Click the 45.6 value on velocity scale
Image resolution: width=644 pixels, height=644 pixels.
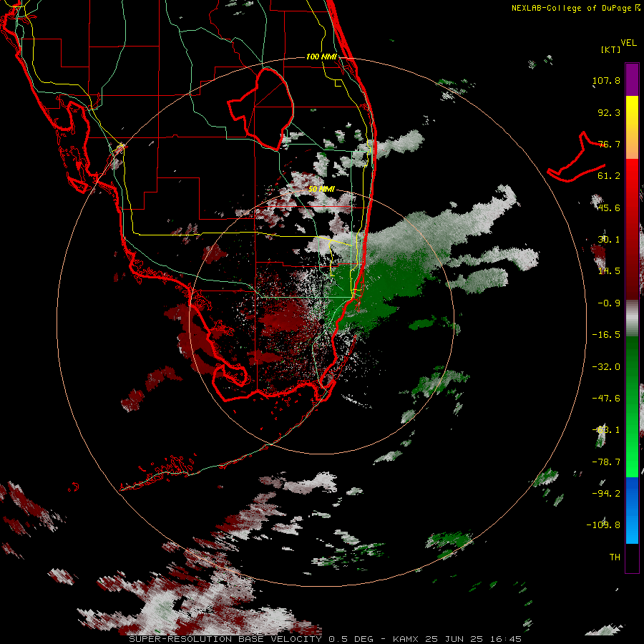(609, 208)
